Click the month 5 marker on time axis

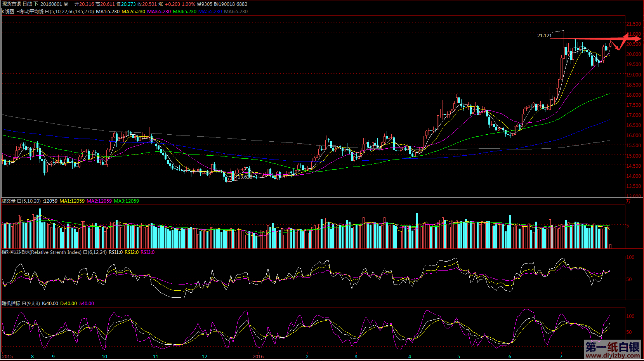(458, 356)
